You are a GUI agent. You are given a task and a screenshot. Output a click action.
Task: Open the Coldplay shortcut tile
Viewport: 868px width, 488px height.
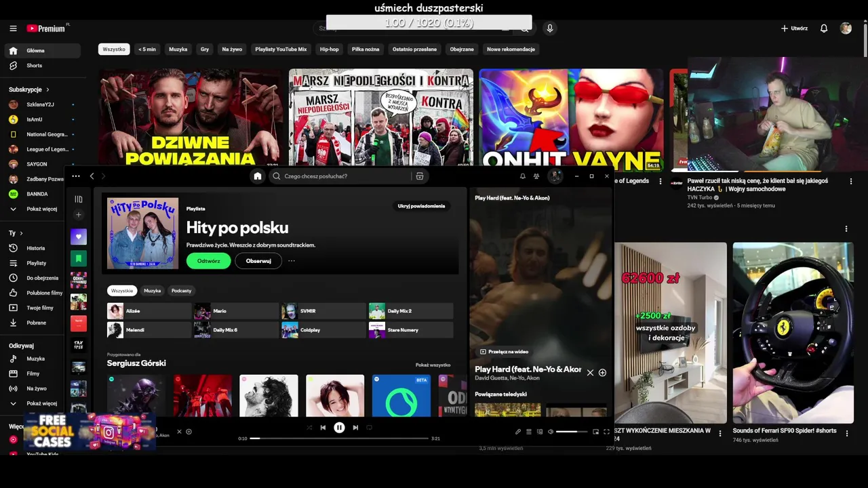pos(323,330)
